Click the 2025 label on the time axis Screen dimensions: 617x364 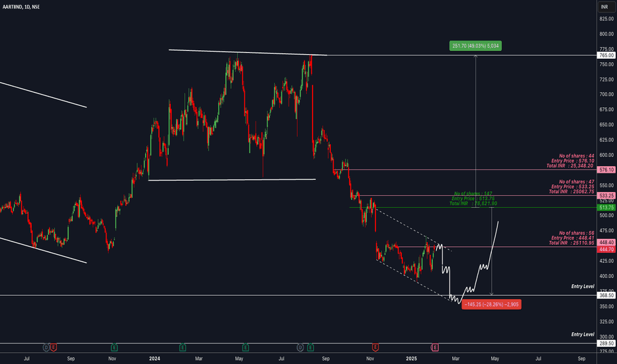point(411,359)
